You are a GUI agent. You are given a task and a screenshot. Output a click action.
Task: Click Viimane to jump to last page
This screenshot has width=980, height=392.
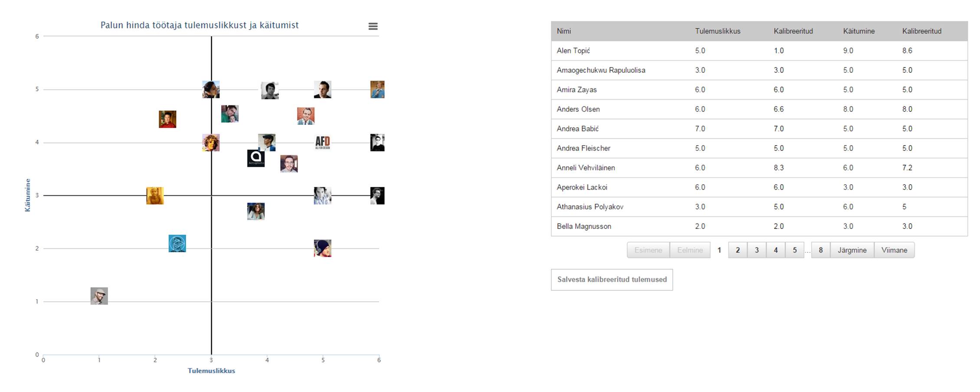pos(894,250)
